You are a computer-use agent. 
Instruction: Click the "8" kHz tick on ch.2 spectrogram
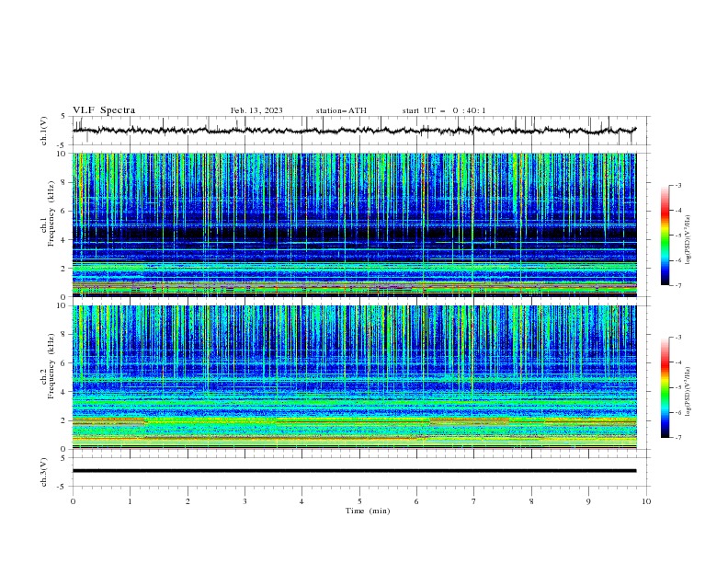[64, 335]
